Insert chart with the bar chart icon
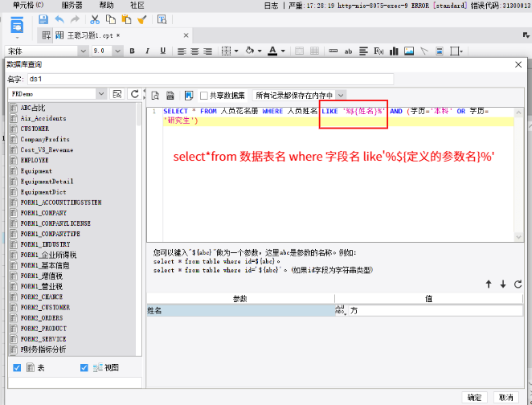 (x=394, y=51)
